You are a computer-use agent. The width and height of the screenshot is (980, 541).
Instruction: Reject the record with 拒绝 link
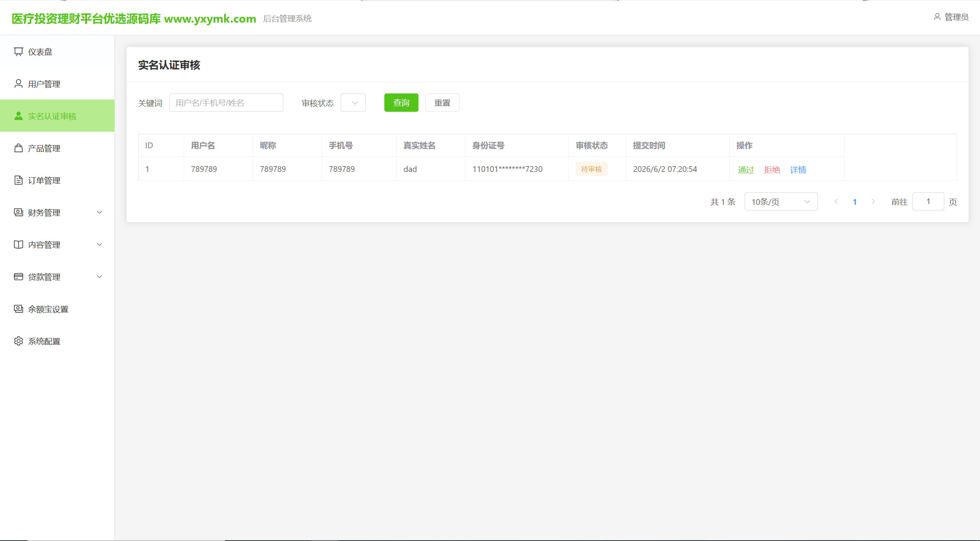772,170
